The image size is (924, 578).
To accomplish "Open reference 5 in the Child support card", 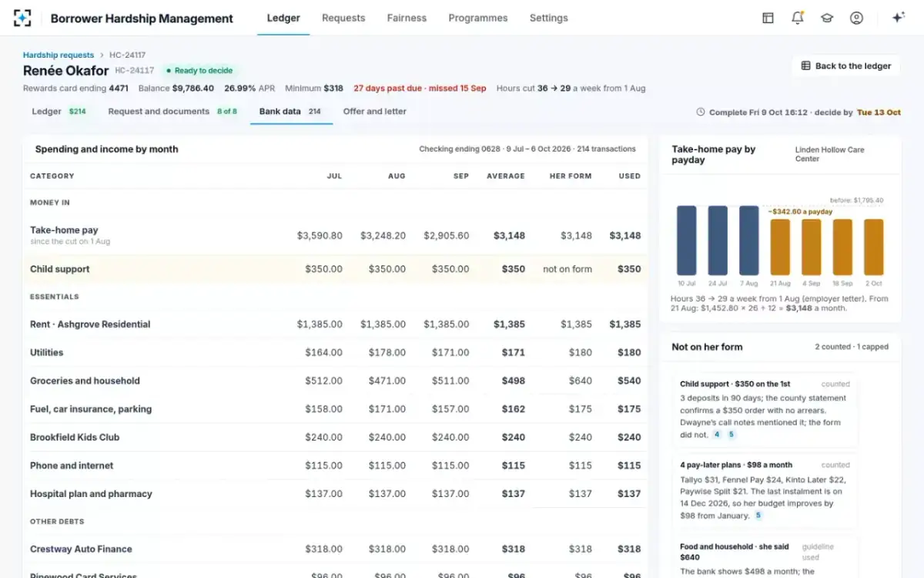I will 731,435.
